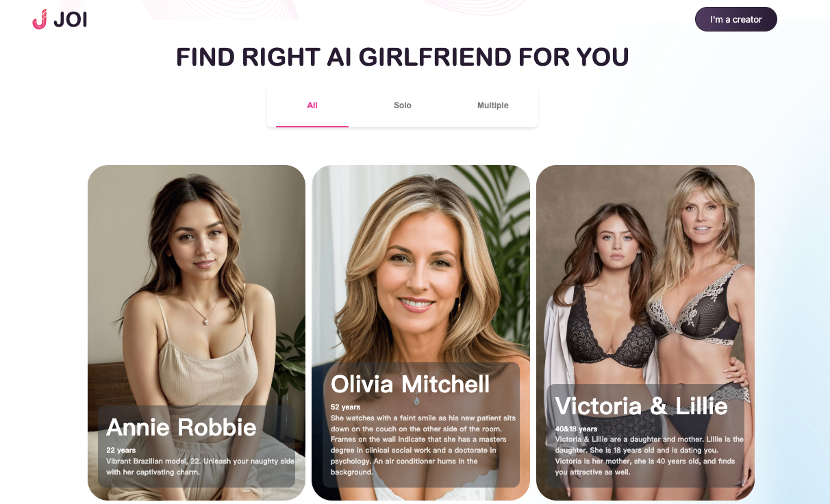Click the Find Right AI Girlfriend heading
830x504 pixels.
[x=403, y=57]
